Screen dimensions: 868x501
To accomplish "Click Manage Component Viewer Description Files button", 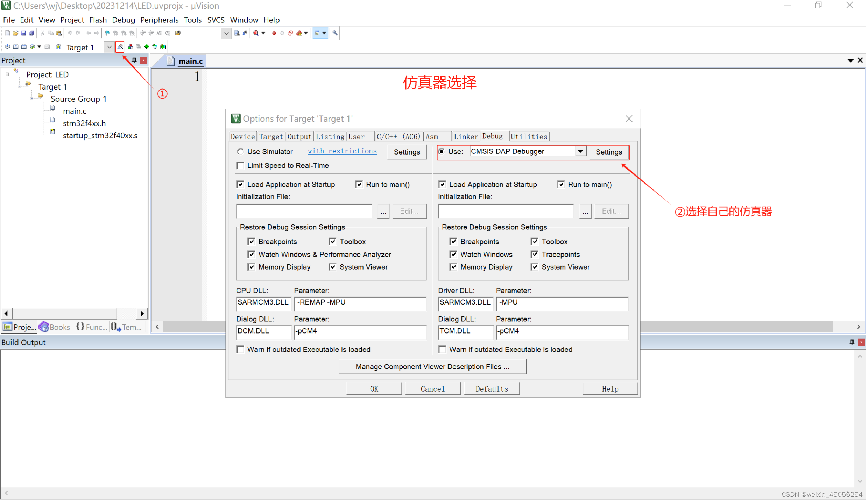I will tap(433, 367).
